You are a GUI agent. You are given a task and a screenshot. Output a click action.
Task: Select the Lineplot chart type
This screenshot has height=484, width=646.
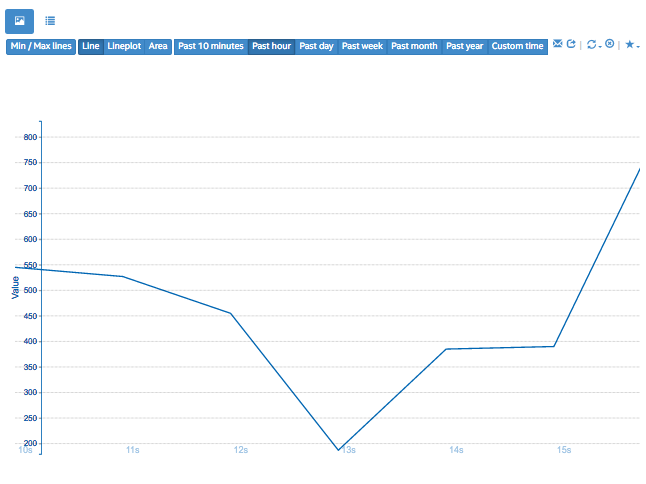[x=124, y=46]
